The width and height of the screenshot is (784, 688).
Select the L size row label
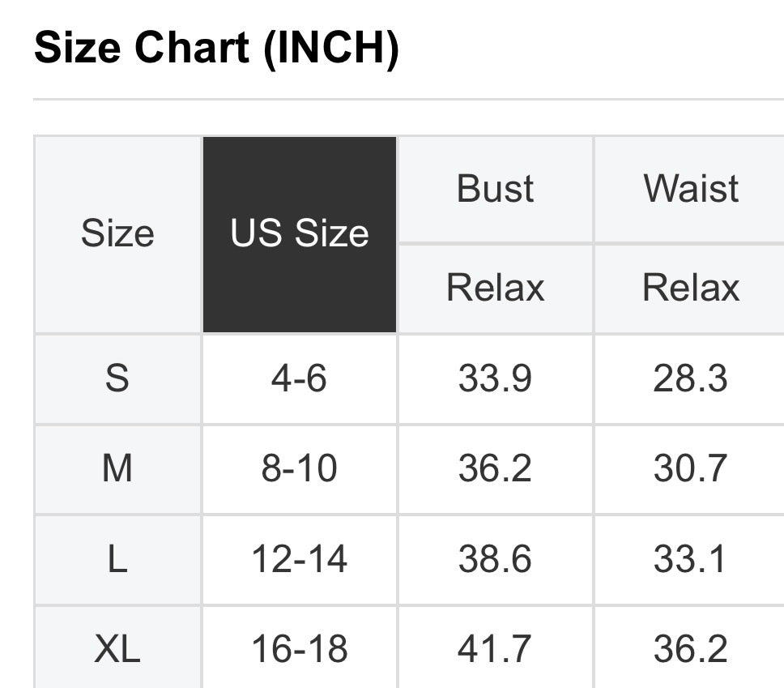(x=117, y=559)
